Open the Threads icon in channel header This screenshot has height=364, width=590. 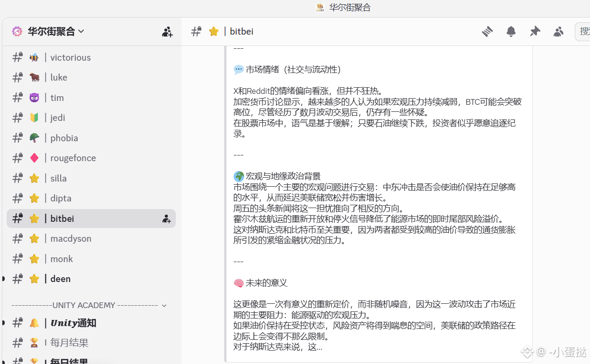point(487,31)
